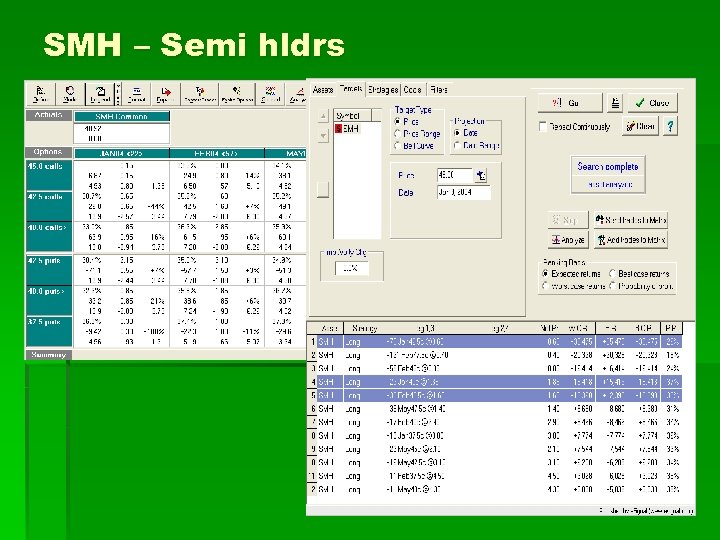Click the Options section label
720x540 pixels.
pyautogui.click(x=48, y=152)
